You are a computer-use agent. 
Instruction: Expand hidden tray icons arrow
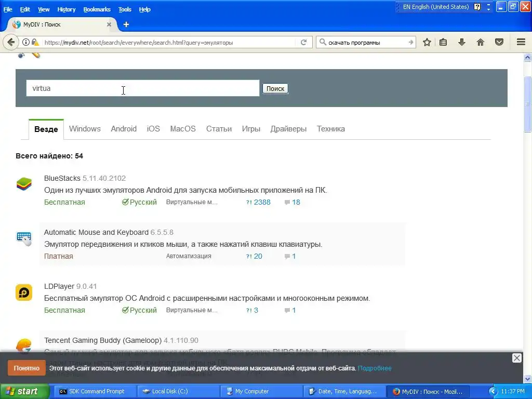pos(493,392)
